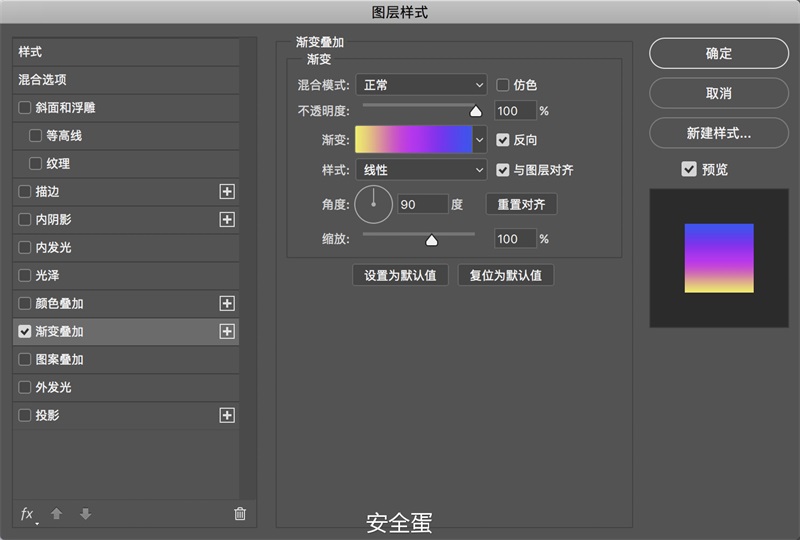This screenshot has width=800, height=540.
Task: Click the 缩放 percent input field
Action: (515, 239)
